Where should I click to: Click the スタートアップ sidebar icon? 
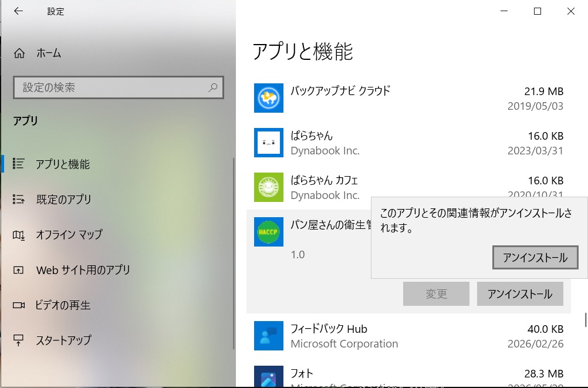pyautogui.click(x=18, y=340)
